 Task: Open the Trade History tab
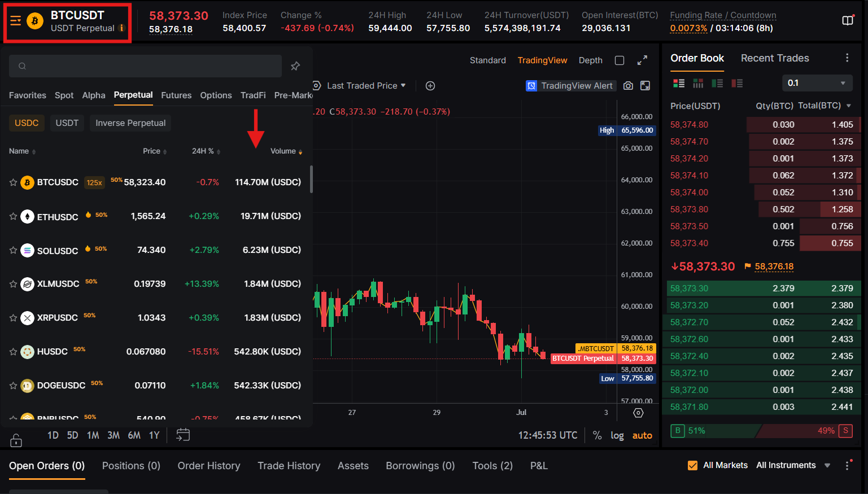click(289, 466)
